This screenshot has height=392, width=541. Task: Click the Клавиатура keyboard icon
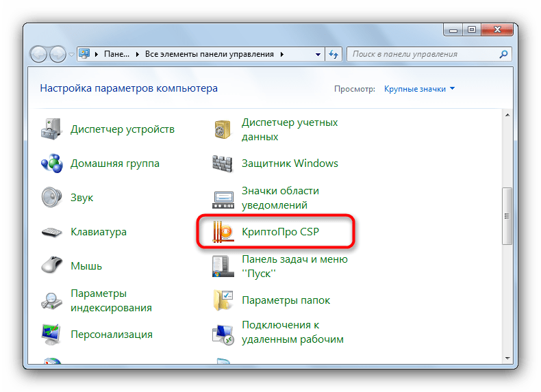pos(51,232)
